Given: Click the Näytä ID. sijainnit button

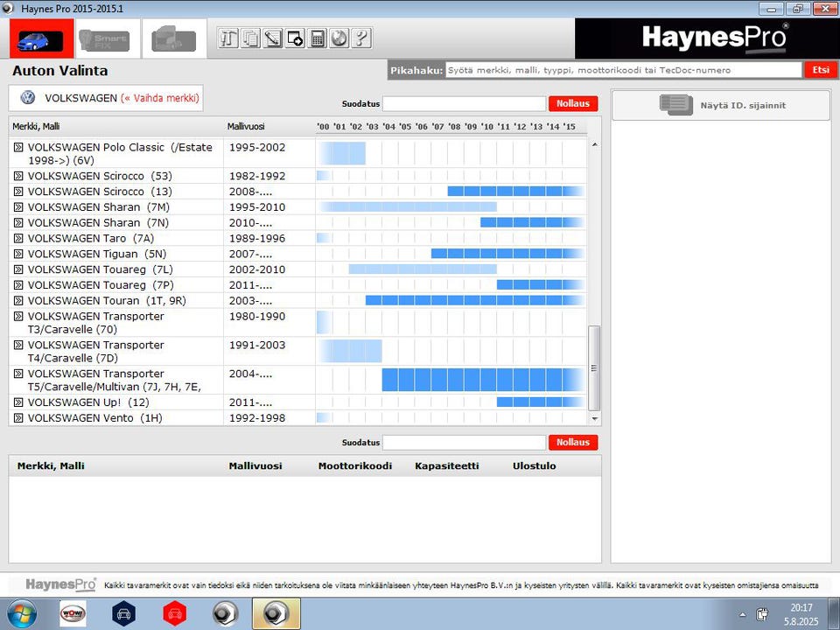Looking at the screenshot, I should click(721, 105).
